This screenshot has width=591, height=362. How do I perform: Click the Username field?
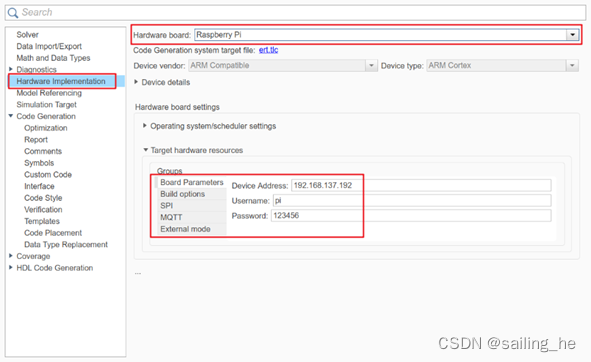(x=412, y=201)
